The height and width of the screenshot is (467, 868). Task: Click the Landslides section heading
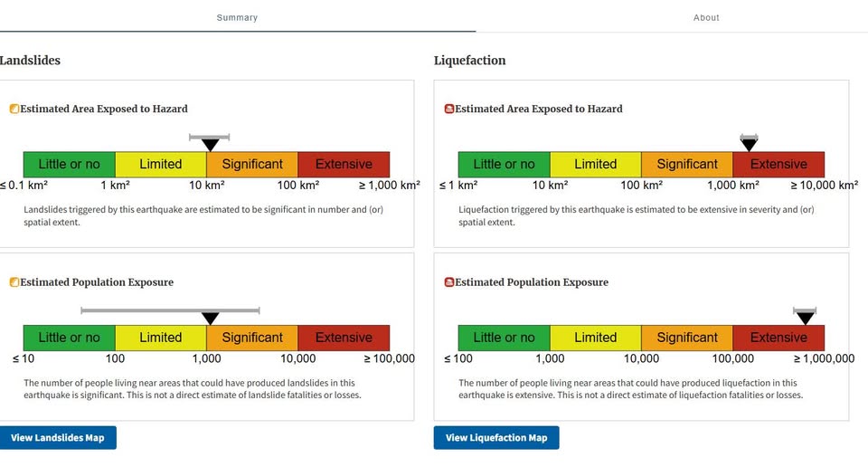point(30,61)
